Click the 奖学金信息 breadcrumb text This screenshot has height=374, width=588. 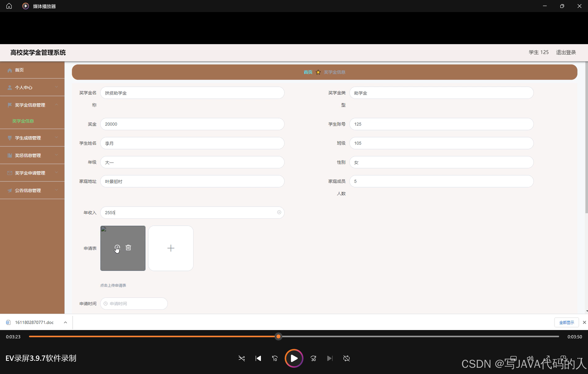335,72
